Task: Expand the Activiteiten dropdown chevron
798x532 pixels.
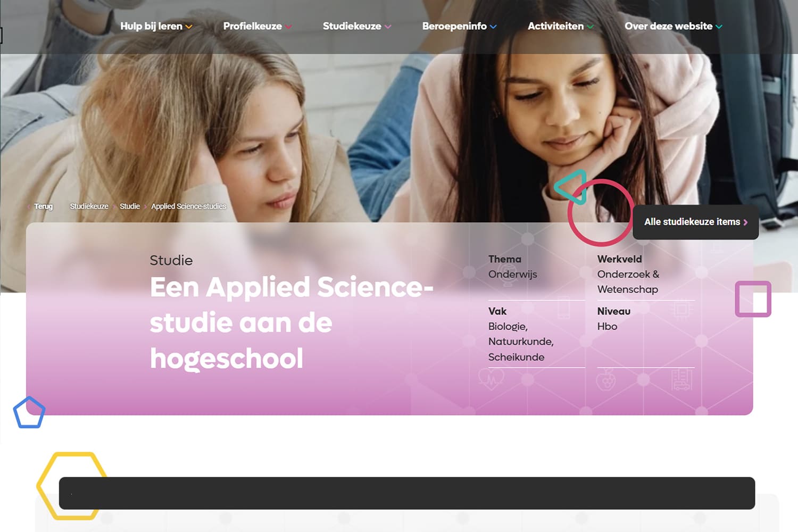Action: (x=590, y=27)
